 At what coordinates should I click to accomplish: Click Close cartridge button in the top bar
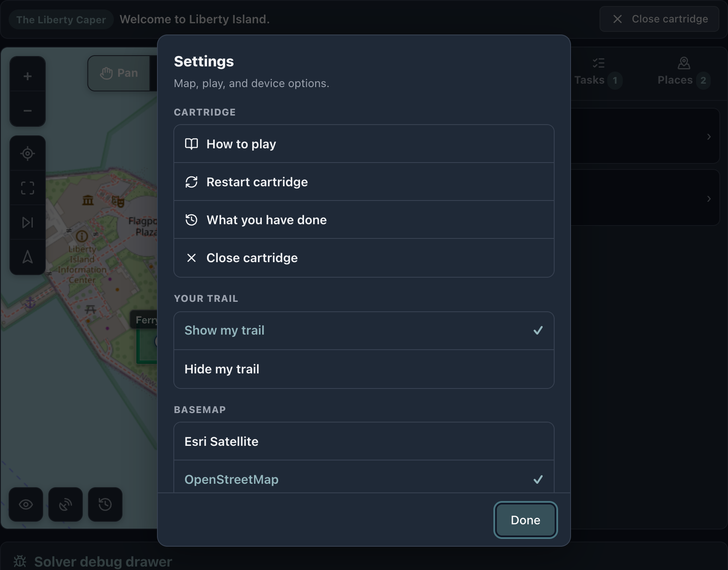pyautogui.click(x=659, y=19)
